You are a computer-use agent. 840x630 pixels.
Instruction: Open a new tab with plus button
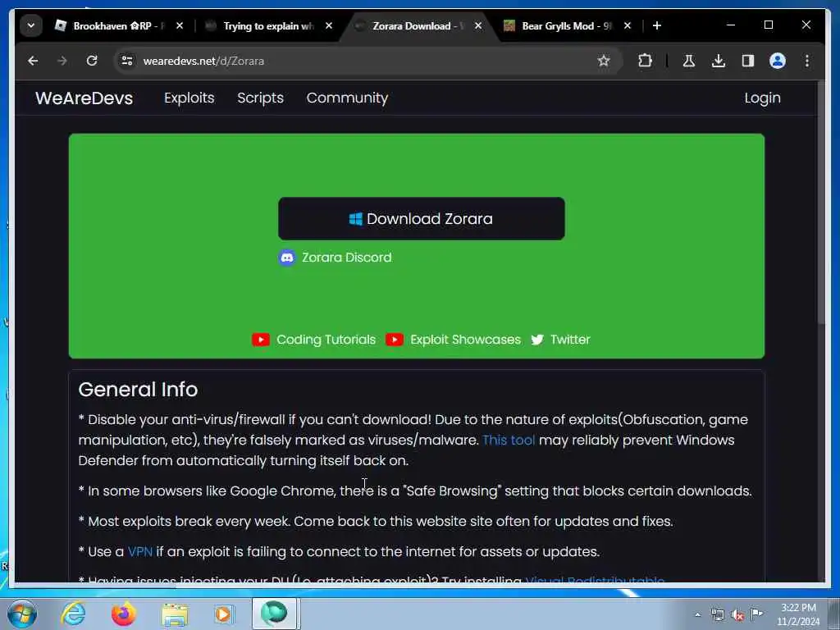(x=657, y=25)
